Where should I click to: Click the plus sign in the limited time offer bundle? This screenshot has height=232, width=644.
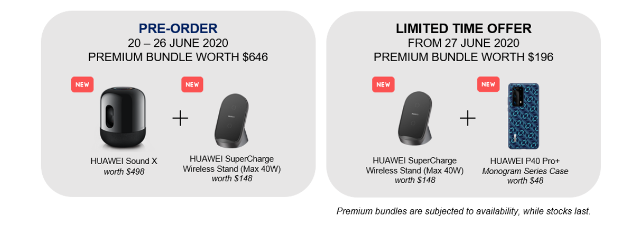coord(467,118)
